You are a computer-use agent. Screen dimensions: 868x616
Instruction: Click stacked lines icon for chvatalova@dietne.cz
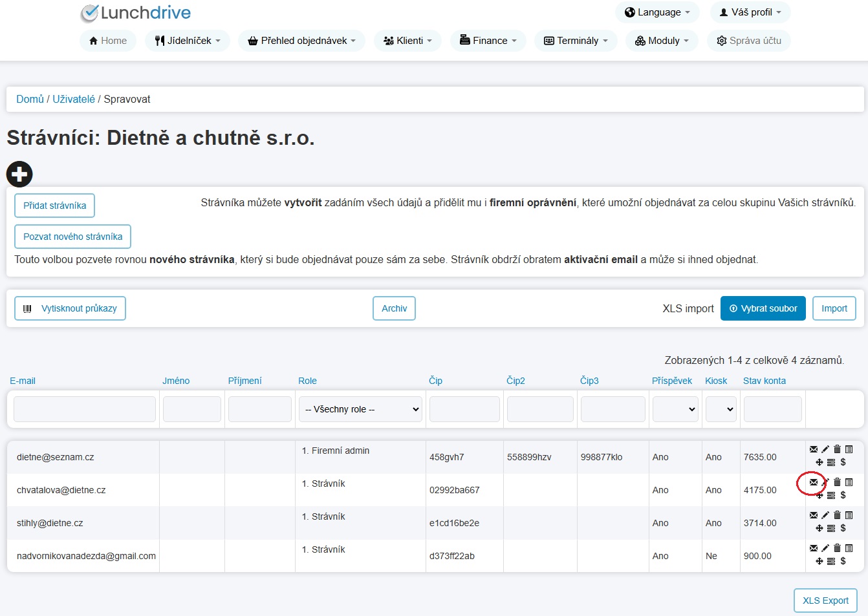[831, 495]
